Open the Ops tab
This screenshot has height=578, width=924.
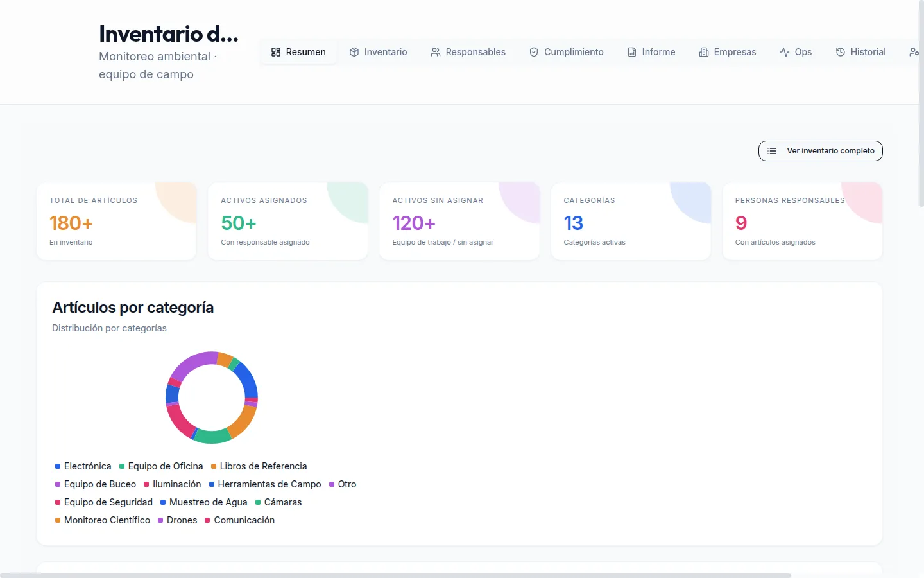pos(796,52)
